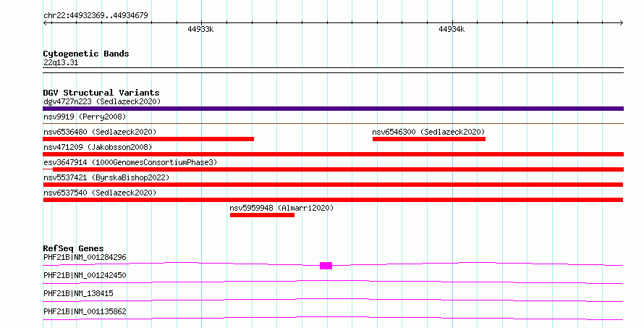This screenshot has width=644, height=328.
Task: Click the 44933k ruler position label
Action: (200, 29)
